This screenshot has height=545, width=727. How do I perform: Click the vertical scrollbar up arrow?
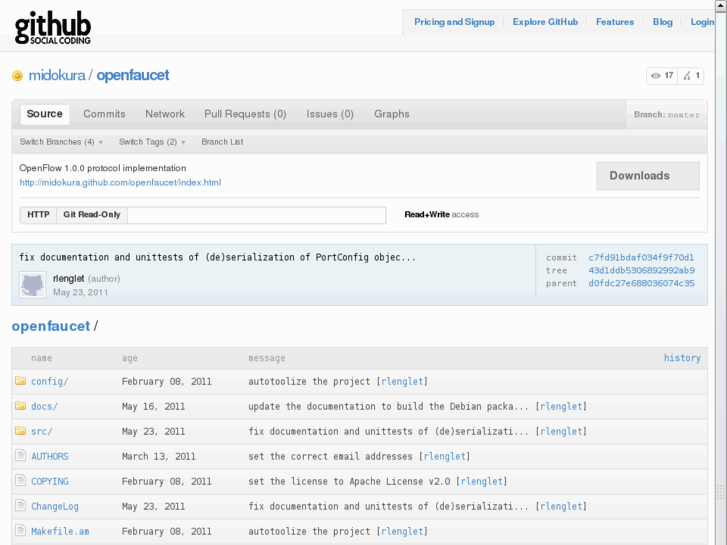721,5
